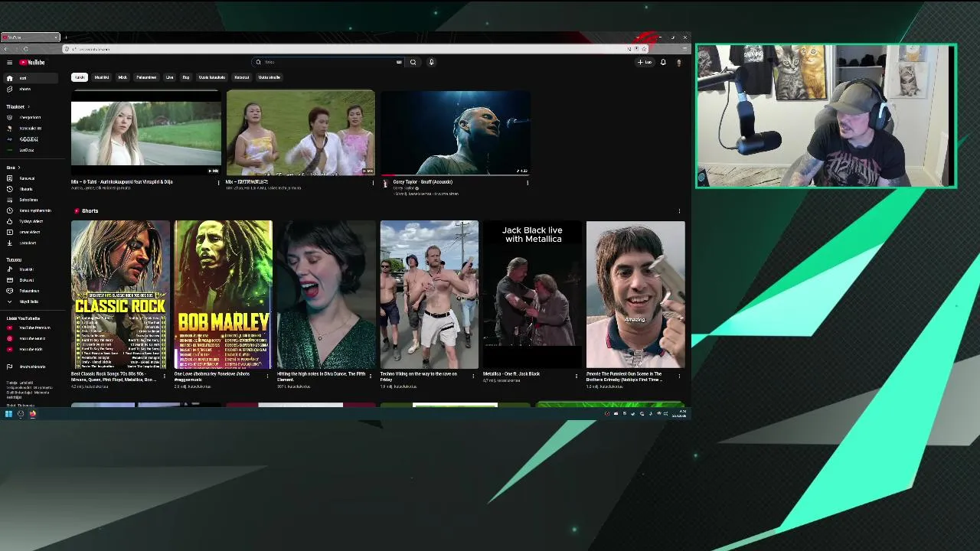The image size is (980, 551).
Task: Open options menu for Corey Taylor Snuff video
Action: 528,183
